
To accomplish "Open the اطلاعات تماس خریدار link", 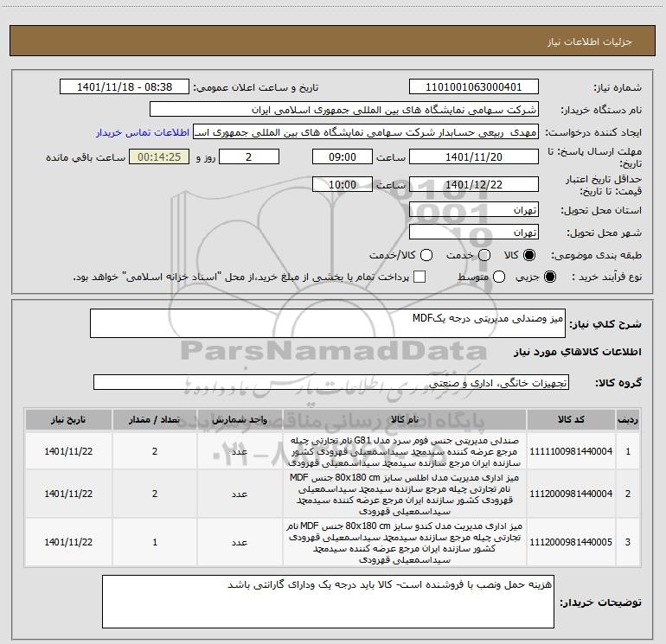I will tap(143, 132).
